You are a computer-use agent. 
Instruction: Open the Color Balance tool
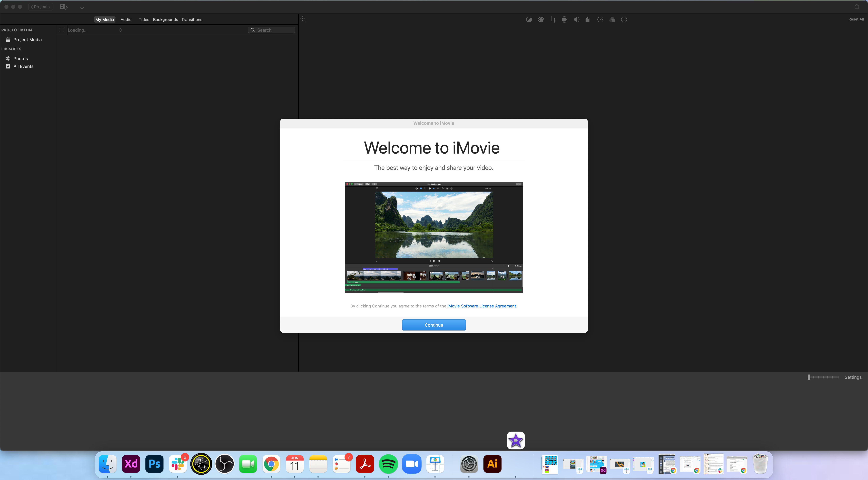(x=529, y=19)
